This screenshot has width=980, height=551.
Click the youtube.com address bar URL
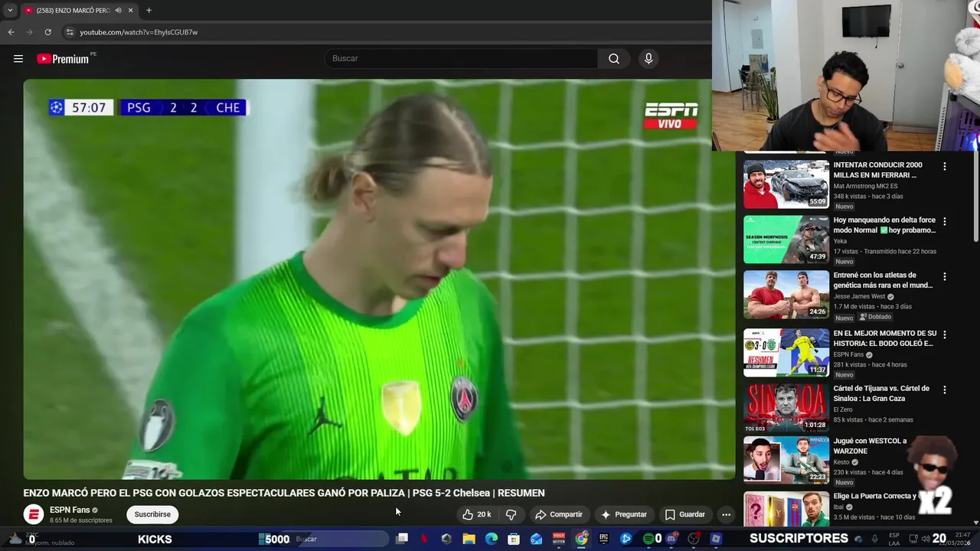(x=139, y=32)
